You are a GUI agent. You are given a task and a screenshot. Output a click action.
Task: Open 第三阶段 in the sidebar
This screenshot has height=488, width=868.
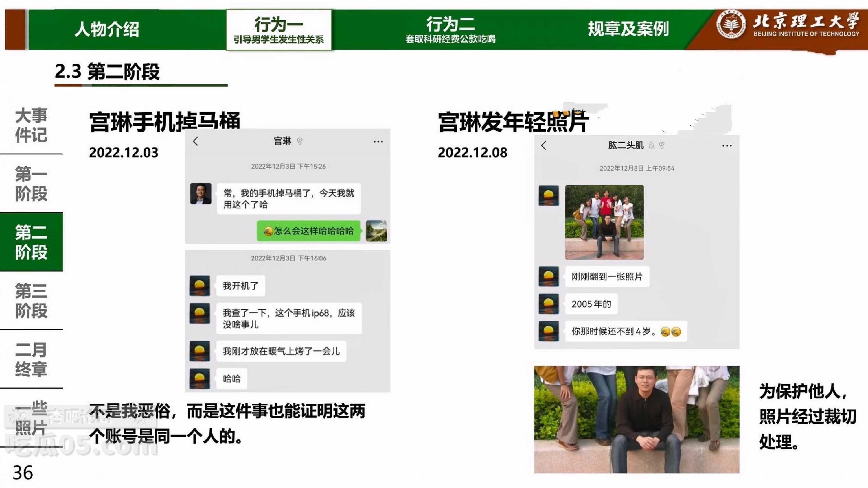coord(31,300)
